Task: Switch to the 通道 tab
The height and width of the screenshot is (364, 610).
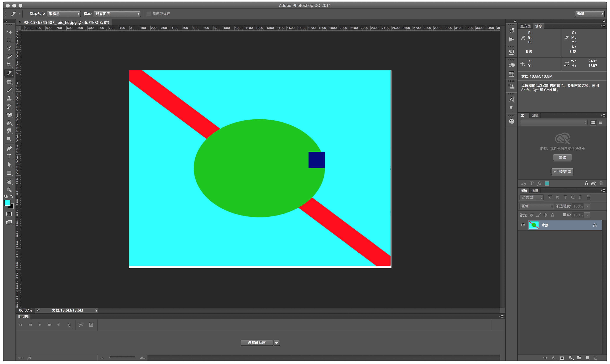Action: click(535, 191)
